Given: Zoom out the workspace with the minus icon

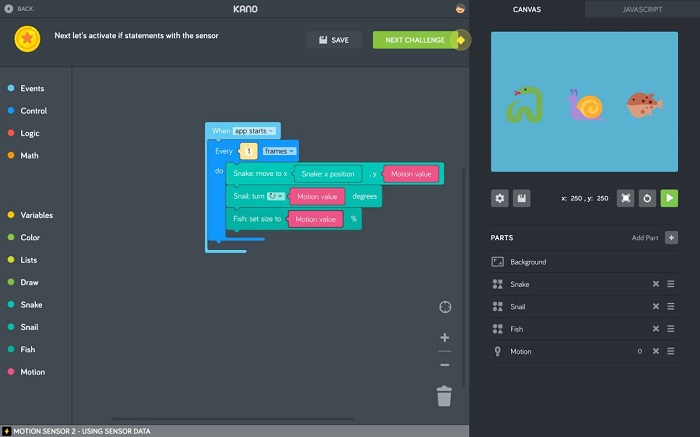Looking at the screenshot, I should [445, 365].
